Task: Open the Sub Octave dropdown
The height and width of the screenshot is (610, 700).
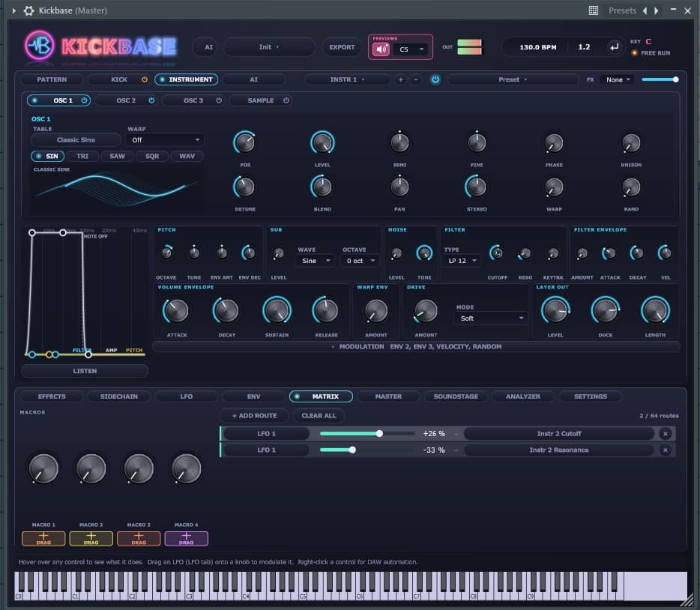Action: [360, 261]
